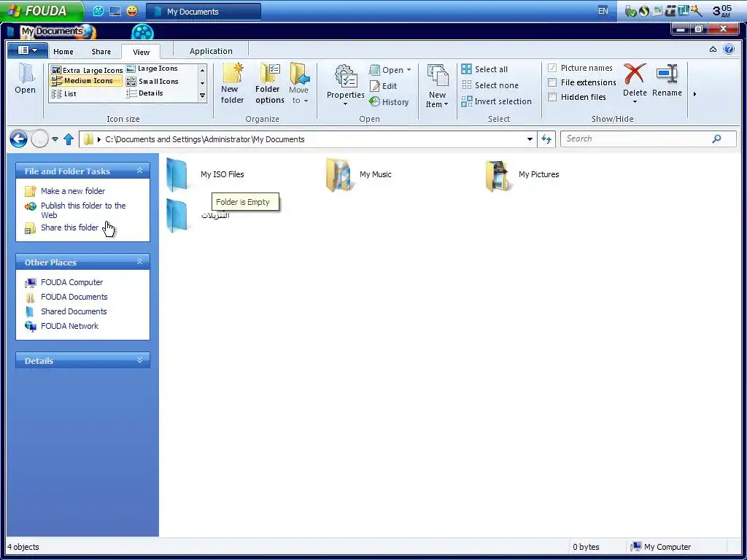Expand the Details panel

(139, 360)
